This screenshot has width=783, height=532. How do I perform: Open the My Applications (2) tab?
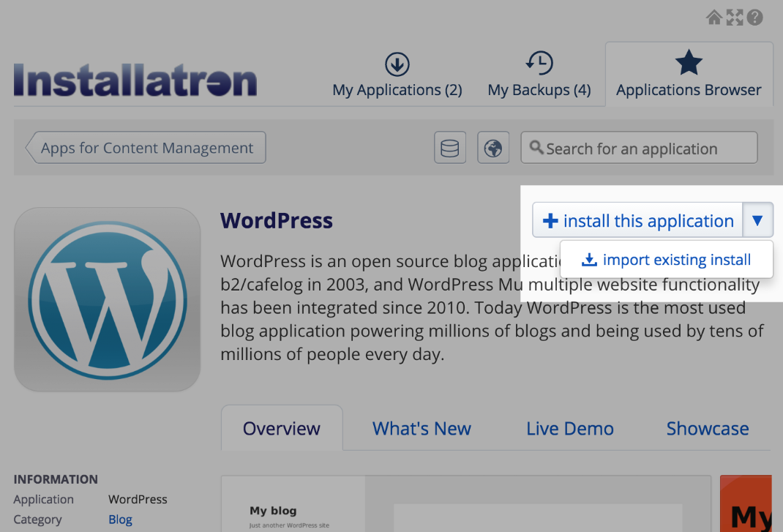click(x=397, y=75)
